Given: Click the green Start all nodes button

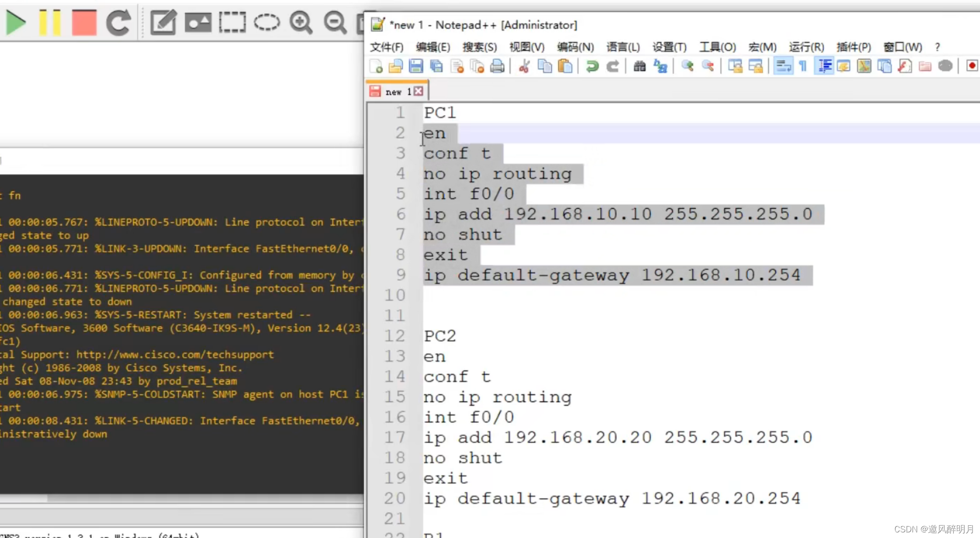Looking at the screenshot, I should [x=15, y=22].
